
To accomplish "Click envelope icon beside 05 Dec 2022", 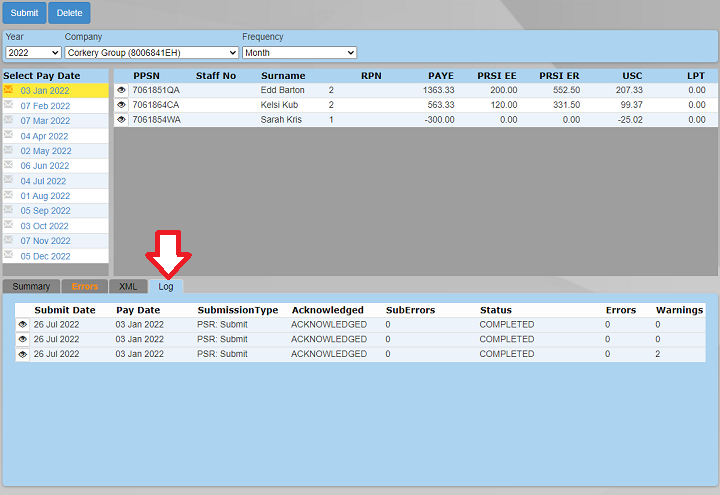I will [9, 256].
